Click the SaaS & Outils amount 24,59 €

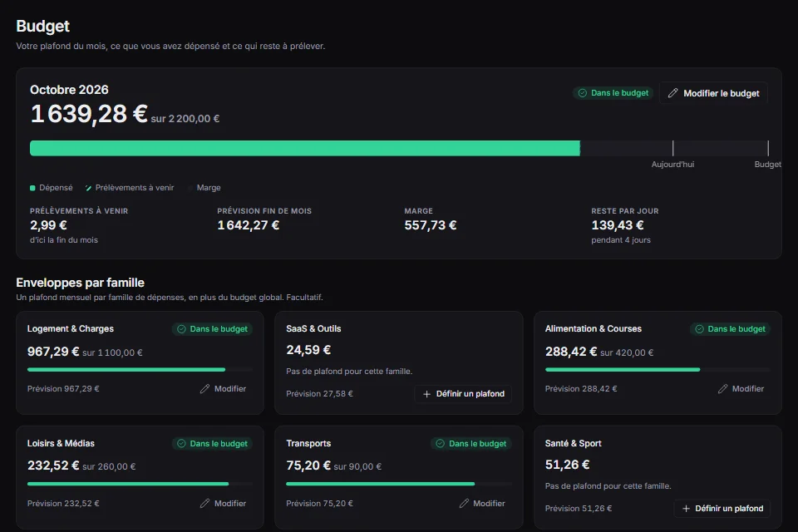click(308, 350)
